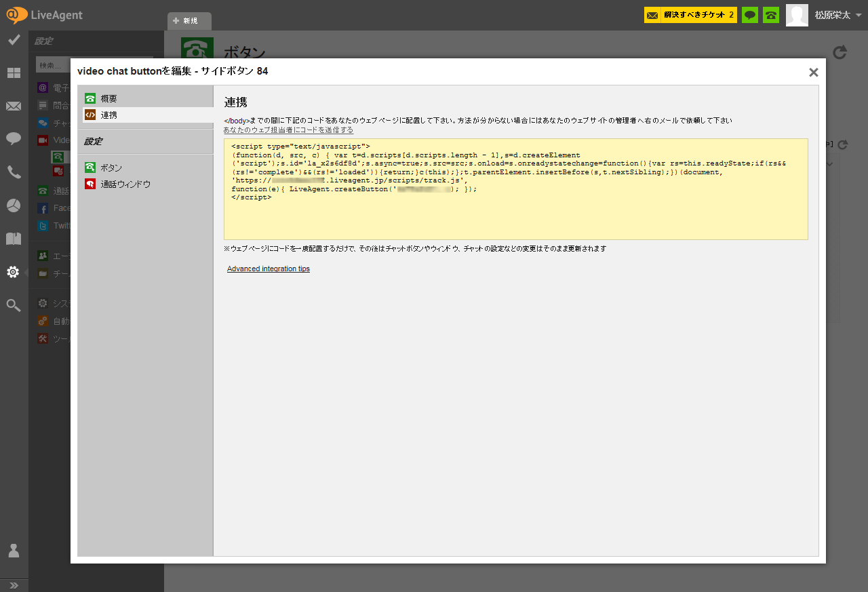Select the Video item in background settings menu
Viewport: 868px width, 592px height.
(x=53, y=140)
